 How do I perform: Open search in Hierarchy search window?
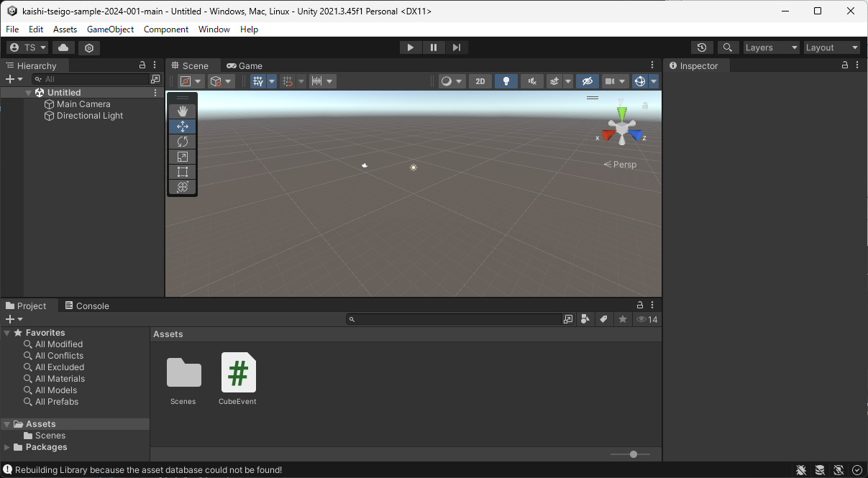pos(155,79)
